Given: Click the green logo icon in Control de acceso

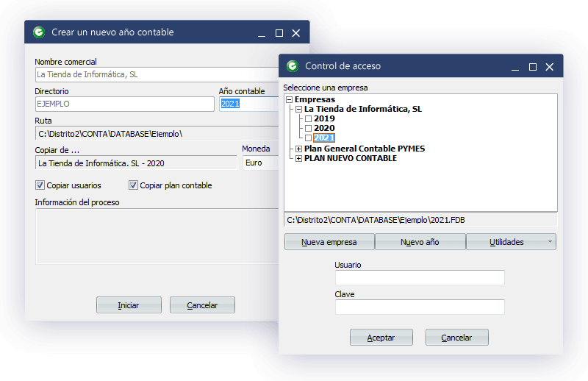Looking at the screenshot, I should [293, 66].
